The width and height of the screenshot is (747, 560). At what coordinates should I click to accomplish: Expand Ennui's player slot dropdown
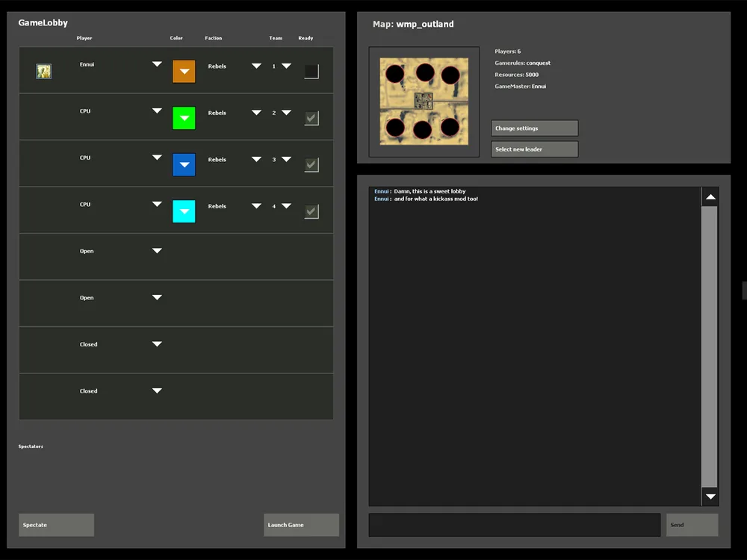[x=157, y=64]
